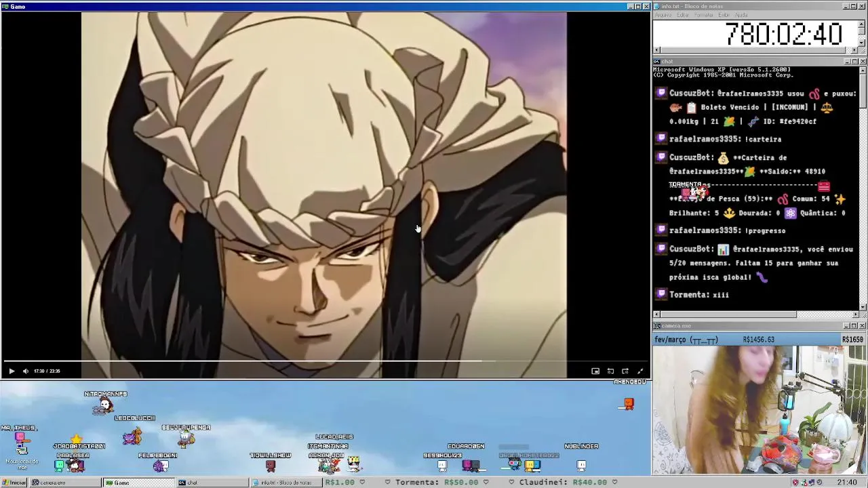
Task: Click the theater mode icon in player
Action: pos(625,371)
